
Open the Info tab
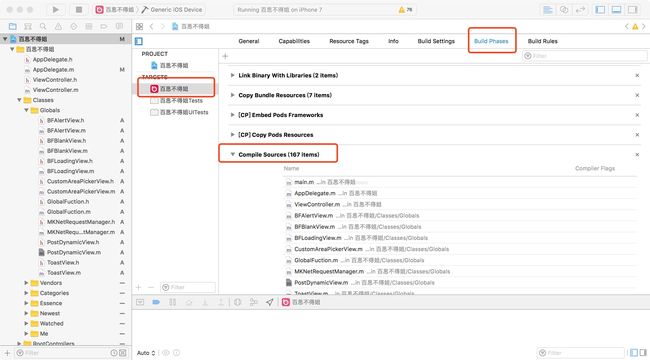point(393,41)
